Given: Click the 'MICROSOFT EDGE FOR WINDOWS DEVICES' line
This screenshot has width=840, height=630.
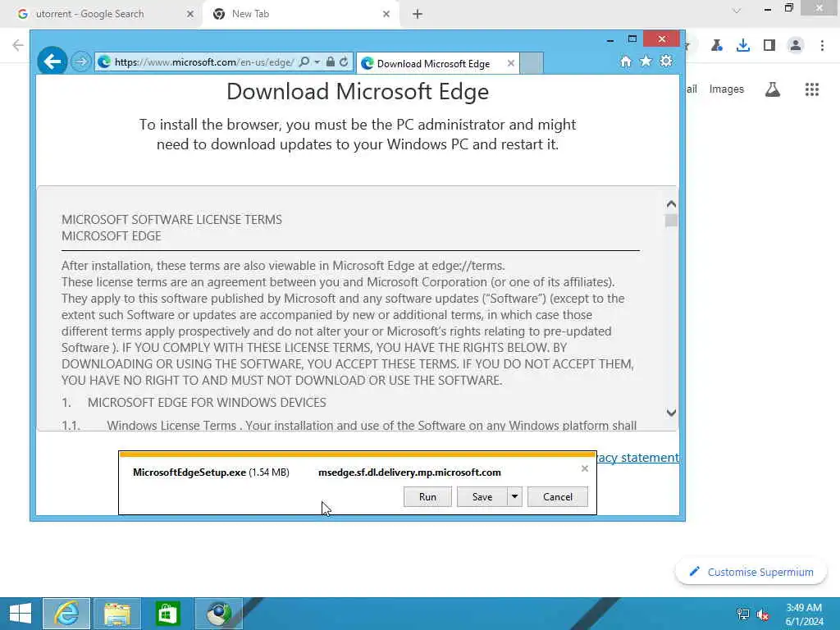Looking at the screenshot, I should coord(207,403).
